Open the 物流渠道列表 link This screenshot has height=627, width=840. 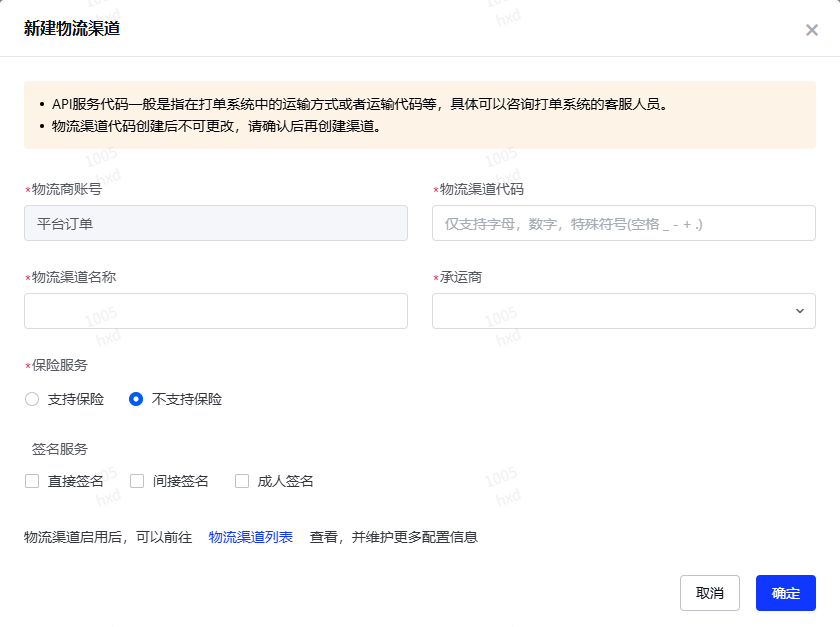(x=250, y=537)
